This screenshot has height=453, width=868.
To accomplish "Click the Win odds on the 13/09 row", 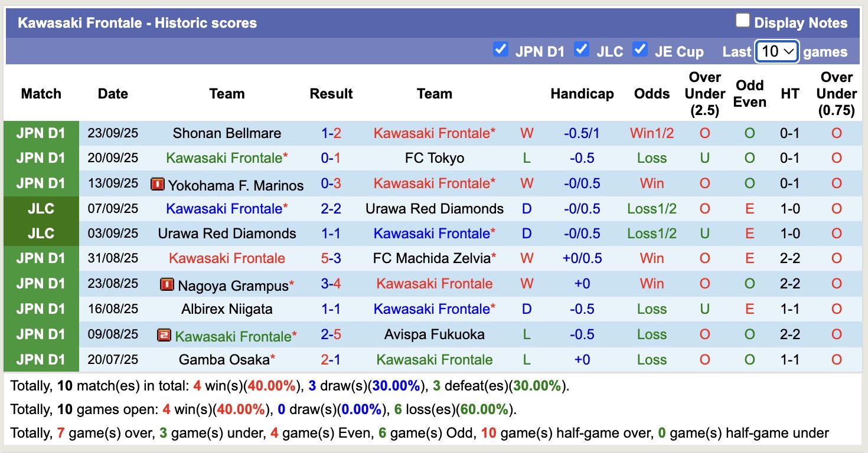I will [651, 183].
